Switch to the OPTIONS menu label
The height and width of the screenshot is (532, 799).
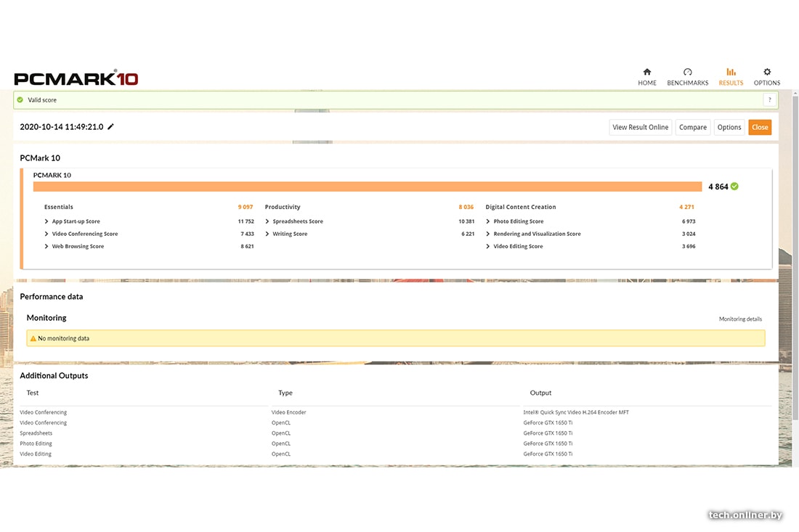pos(767,83)
